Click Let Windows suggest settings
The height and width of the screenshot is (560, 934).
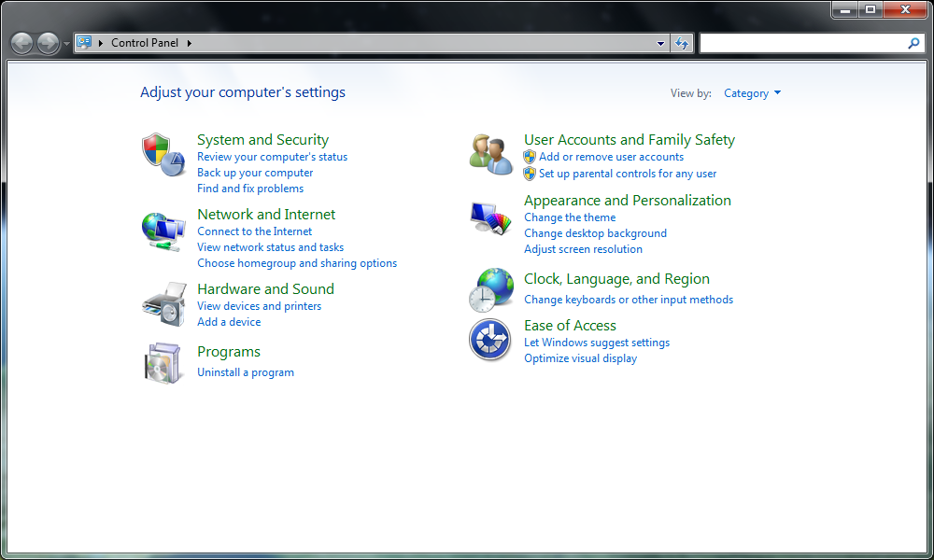pyautogui.click(x=597, y=343)
